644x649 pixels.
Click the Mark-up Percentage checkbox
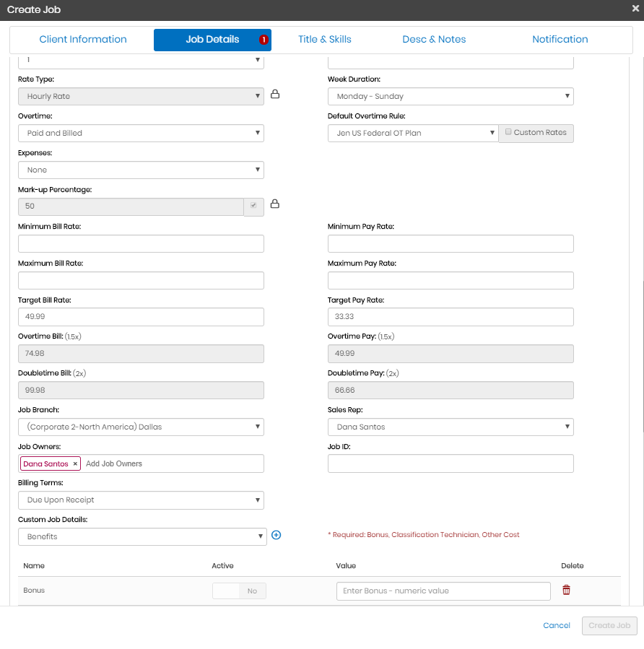click(x=253, y=206)
